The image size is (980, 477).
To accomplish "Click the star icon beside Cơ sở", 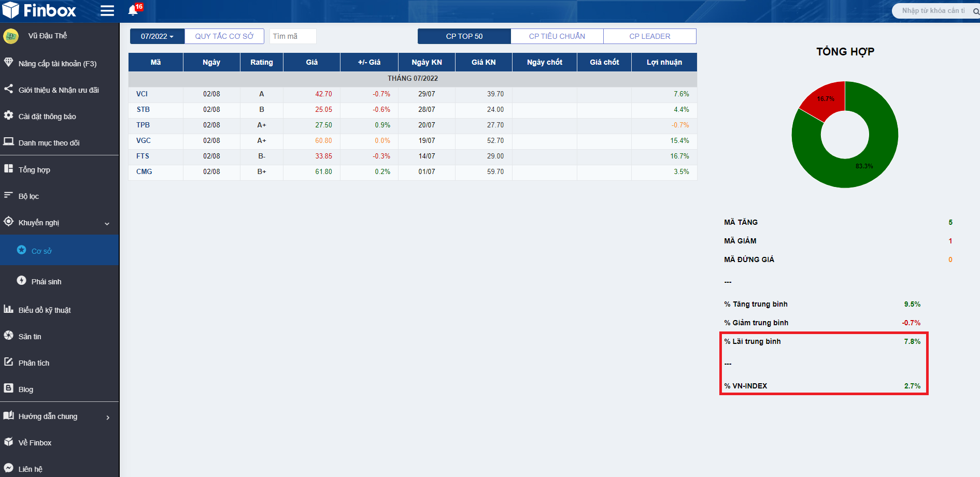I will coord(21,250).
